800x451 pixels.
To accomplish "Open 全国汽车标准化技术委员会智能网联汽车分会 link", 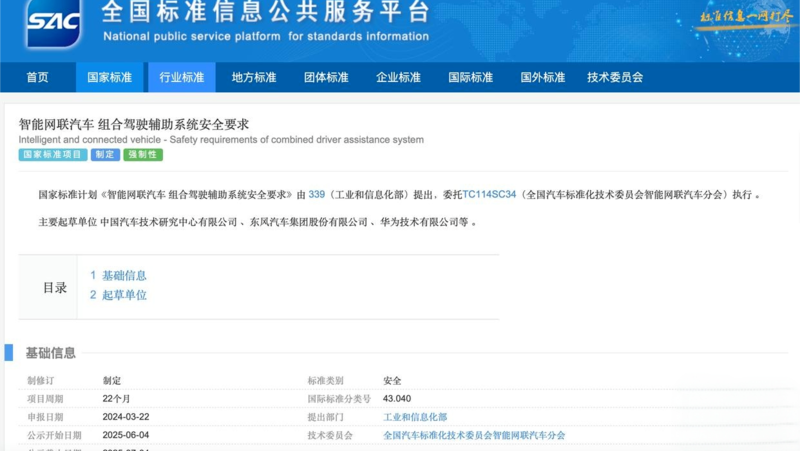I will click(474, 435).
